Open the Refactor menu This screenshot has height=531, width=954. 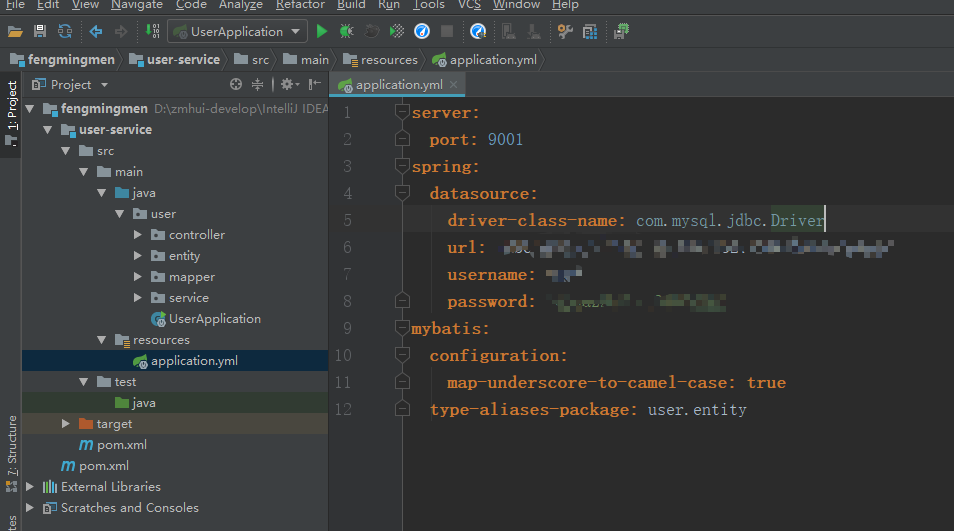tap(300, 5)
